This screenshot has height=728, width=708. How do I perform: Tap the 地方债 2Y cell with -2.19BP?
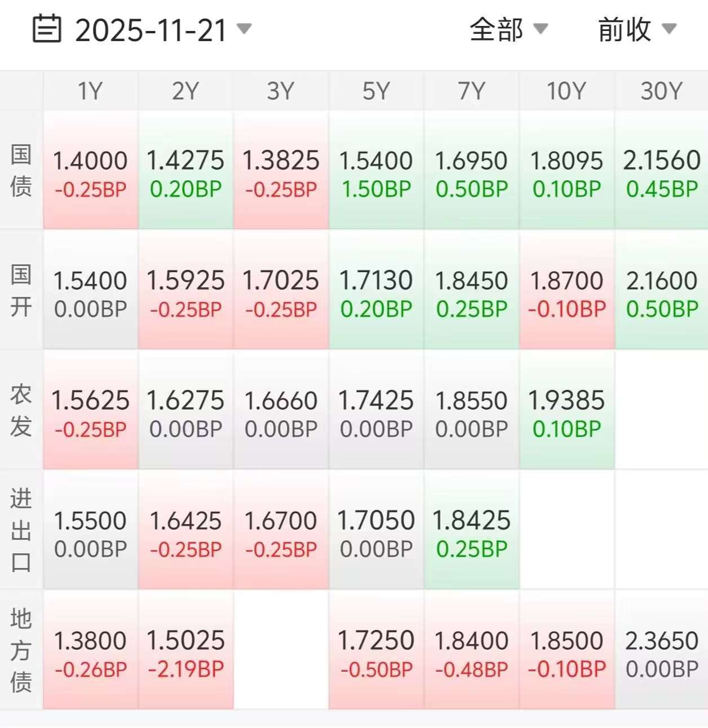click(185, 650)
